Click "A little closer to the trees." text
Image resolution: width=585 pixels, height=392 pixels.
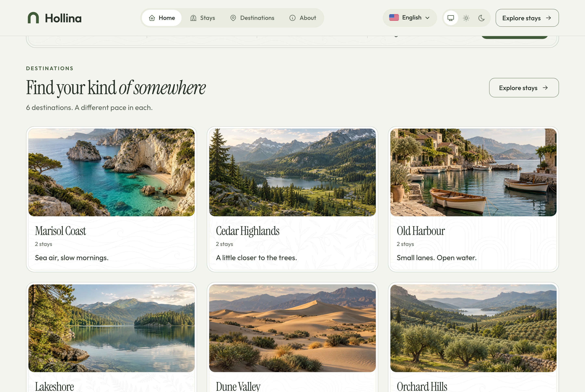point(256,258)
